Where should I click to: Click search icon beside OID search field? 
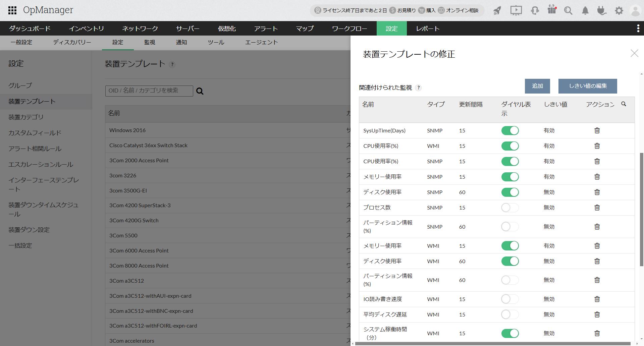pos(200,91)
